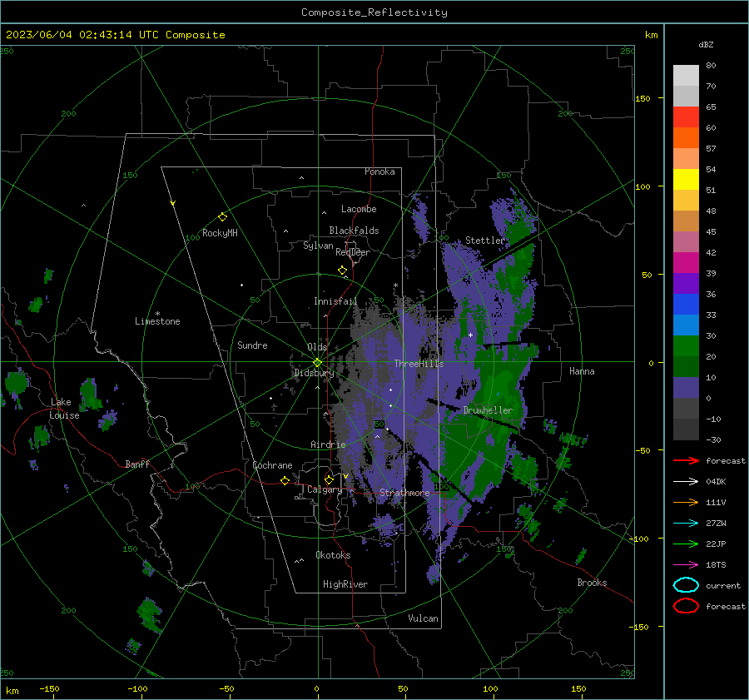Screen dimensions: 749x700
Task: Click the 100 tick on right km axis
Action: pyautogui.click(x=643, y=186)
